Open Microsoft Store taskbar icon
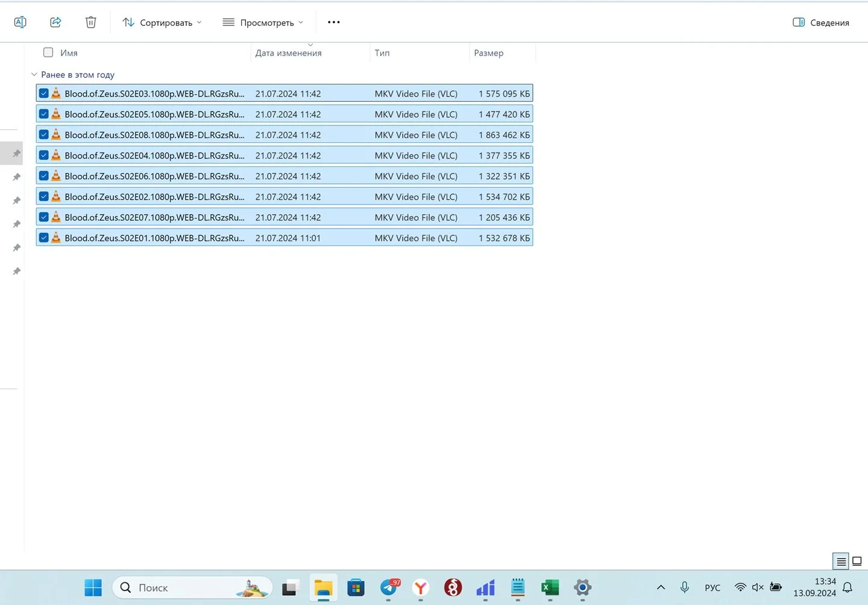The width and height of the screenshot is (868, 605). pos(356,588)
